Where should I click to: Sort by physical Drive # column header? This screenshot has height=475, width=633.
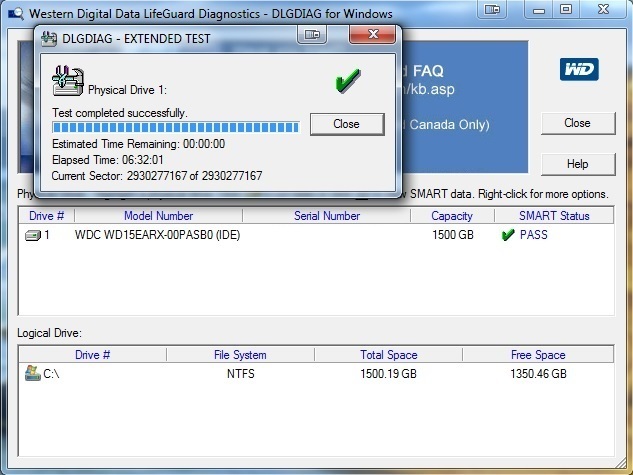tap(46, 216)
